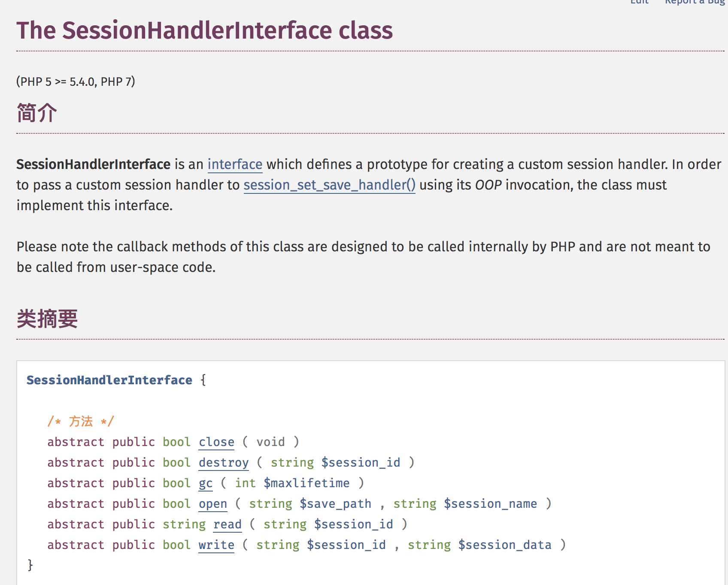This screenshot has width=728, height=585.
Task: Click the 类摘要 section heading
Action: tap(47, 319)
